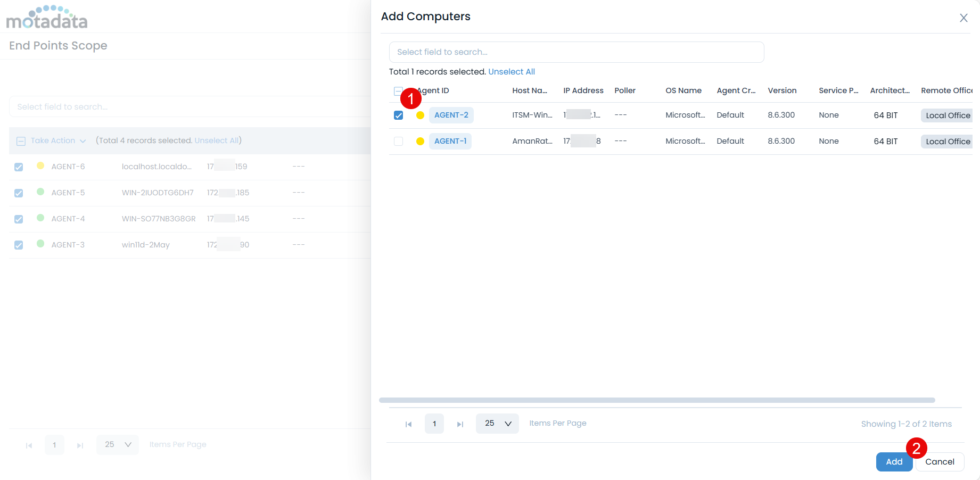Go to last page in End Points list
The width and height of the screenshot is (980, 480).
coord(80,445)
